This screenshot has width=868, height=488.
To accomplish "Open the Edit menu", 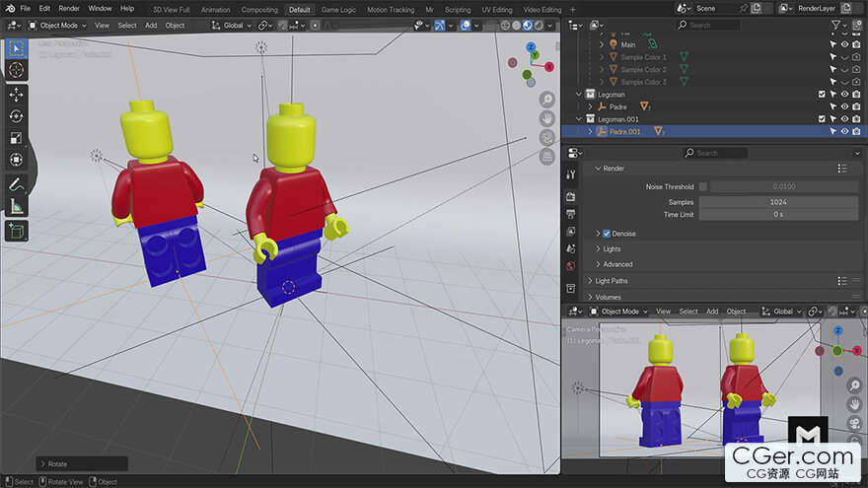I will pos(44,8).
